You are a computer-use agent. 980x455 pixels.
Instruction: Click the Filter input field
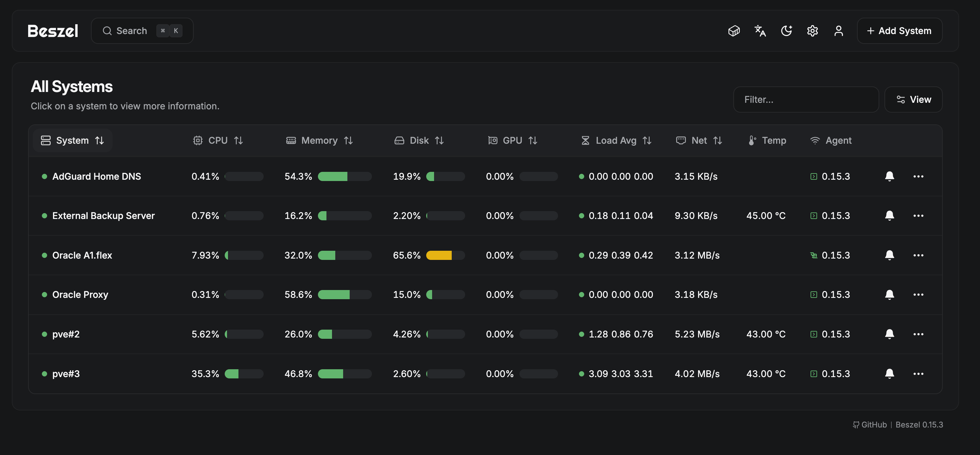click(x=806, y=100)
